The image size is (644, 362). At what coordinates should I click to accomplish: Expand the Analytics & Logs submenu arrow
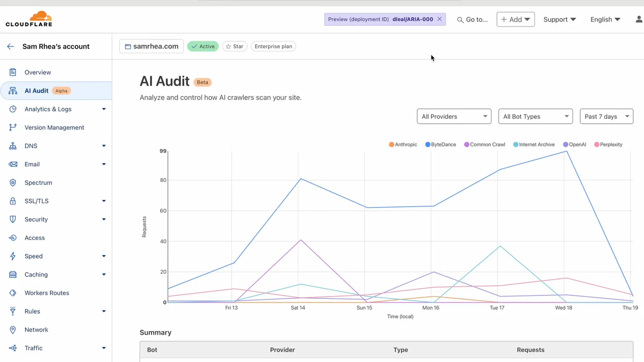[104, 109]
